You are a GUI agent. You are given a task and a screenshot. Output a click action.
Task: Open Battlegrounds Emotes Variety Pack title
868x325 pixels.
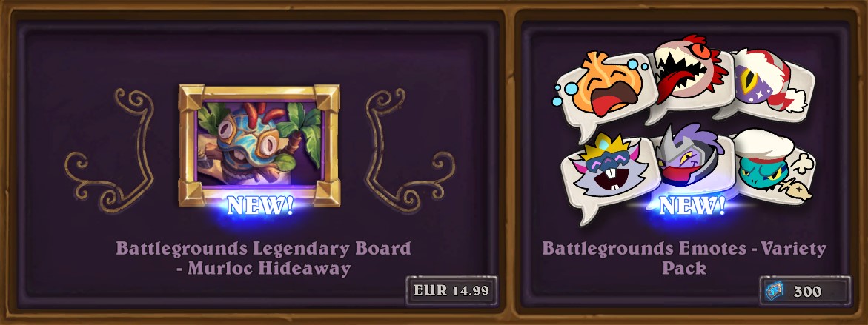pyautogui.click(x=684, y=258)
